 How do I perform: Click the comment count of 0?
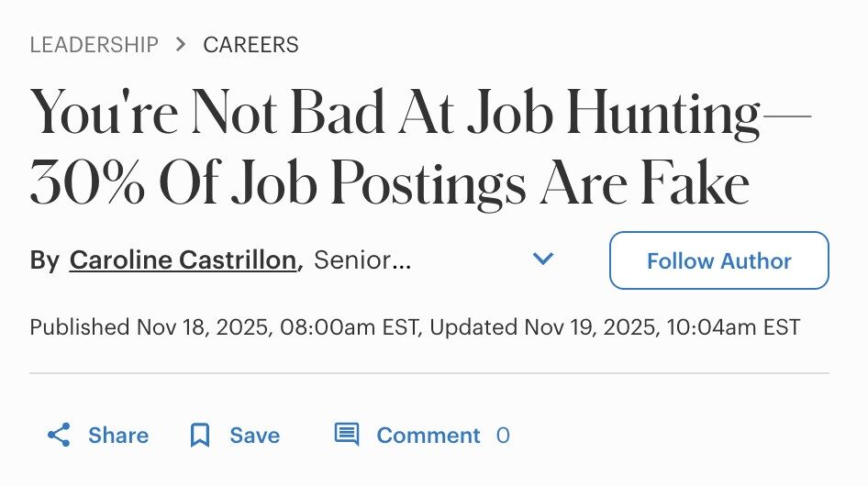[x=503, y=435]
